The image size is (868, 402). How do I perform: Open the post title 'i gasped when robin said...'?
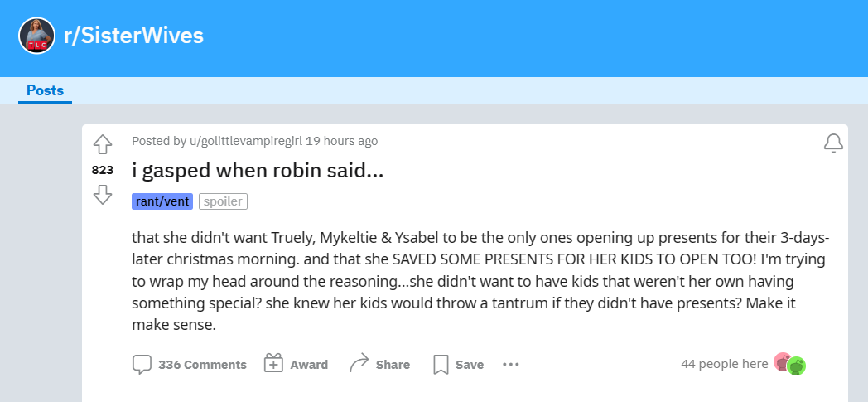pos(258,171)
